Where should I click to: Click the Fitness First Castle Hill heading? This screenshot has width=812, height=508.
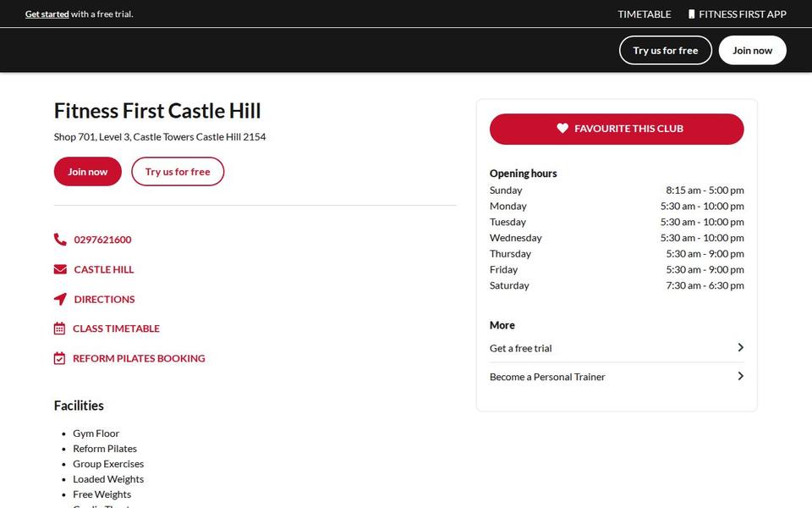[157, 110]
